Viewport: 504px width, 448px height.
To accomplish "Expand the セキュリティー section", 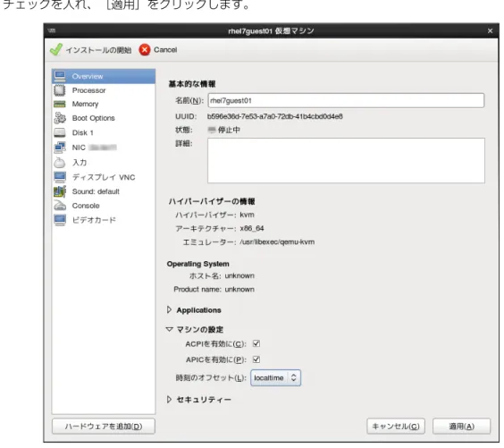I will tap(169, 399).
